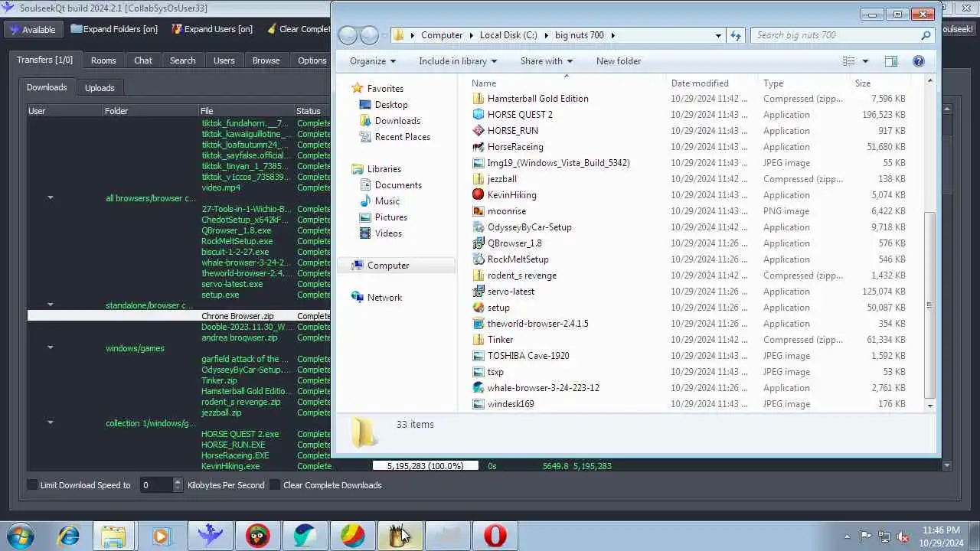Show hidden tray icons arrow
Viewport: 980px width, 551px height.
(x=847, y=536)
